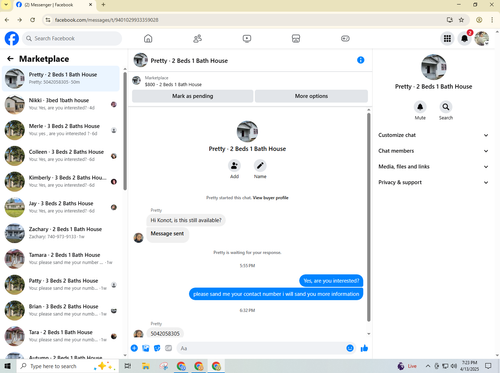
Task: Open the Facebook menu grid icon
Action: tap(447, 39)
